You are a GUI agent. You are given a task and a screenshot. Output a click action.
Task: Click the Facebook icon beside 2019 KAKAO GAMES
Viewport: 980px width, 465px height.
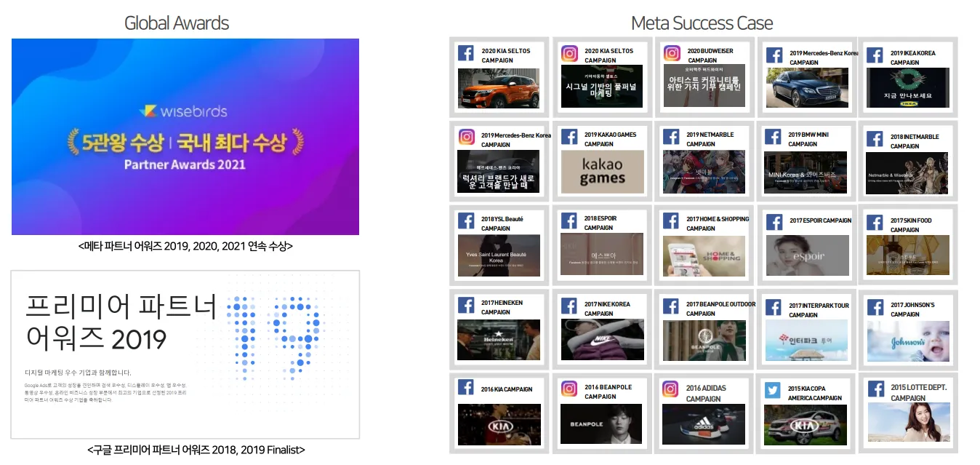pos(569,137)
